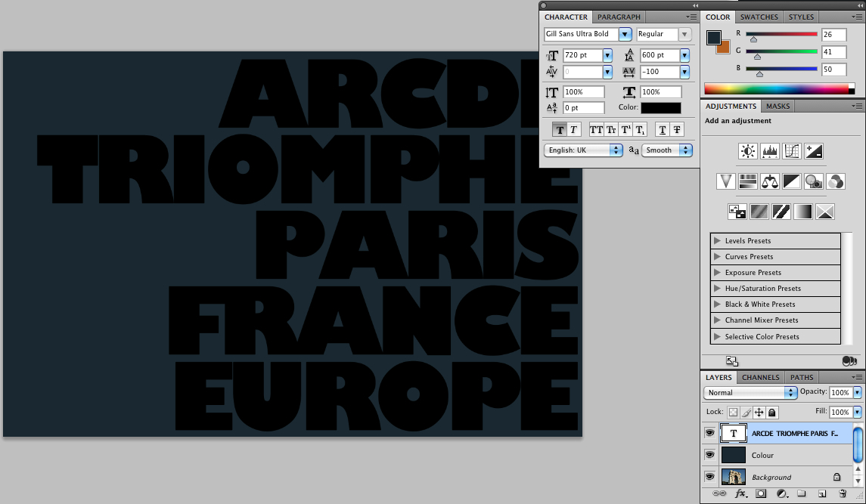Toggle Superscript text style
This screenshot has width=866, height=504.
tap(625, 130)
